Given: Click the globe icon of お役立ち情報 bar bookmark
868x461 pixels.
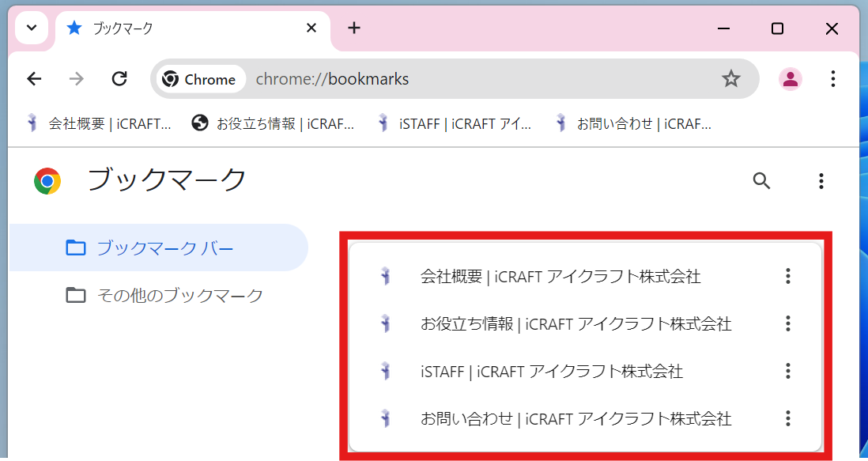Looking at the screenshot, I should (x=199, y=123).
